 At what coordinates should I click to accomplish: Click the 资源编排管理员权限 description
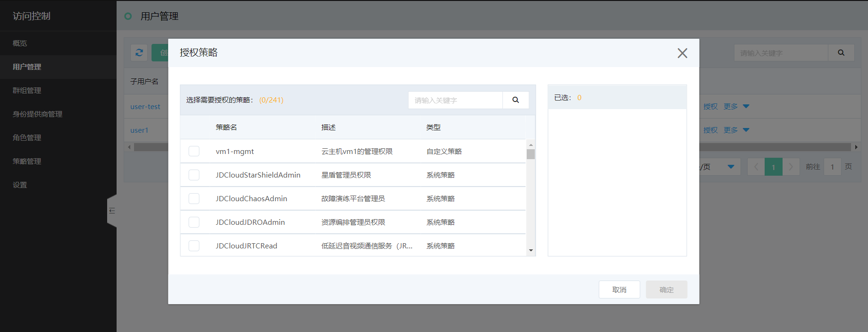tap(353, 222)
